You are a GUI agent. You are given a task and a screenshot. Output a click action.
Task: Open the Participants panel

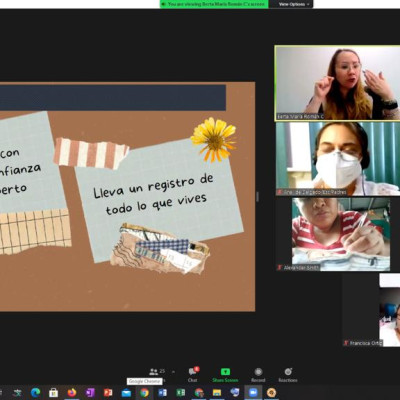(x=157, y=374)
